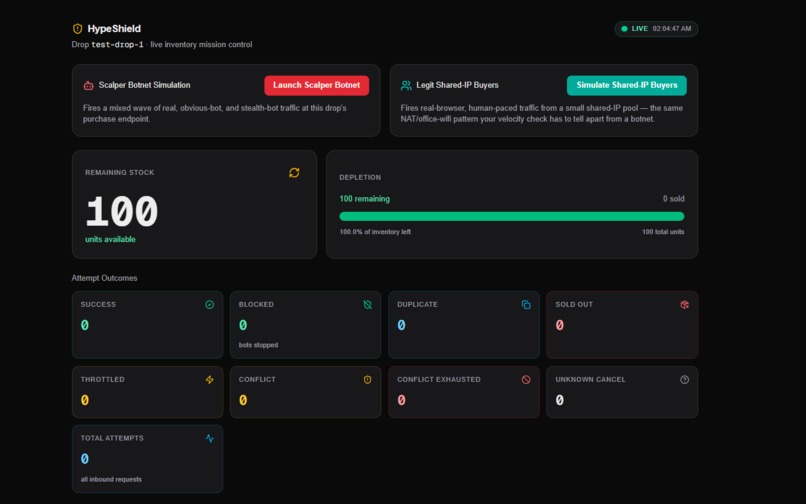Viewport: 806px width, 504px height.
Task: Click the units available label
Action: pos(111,240)
